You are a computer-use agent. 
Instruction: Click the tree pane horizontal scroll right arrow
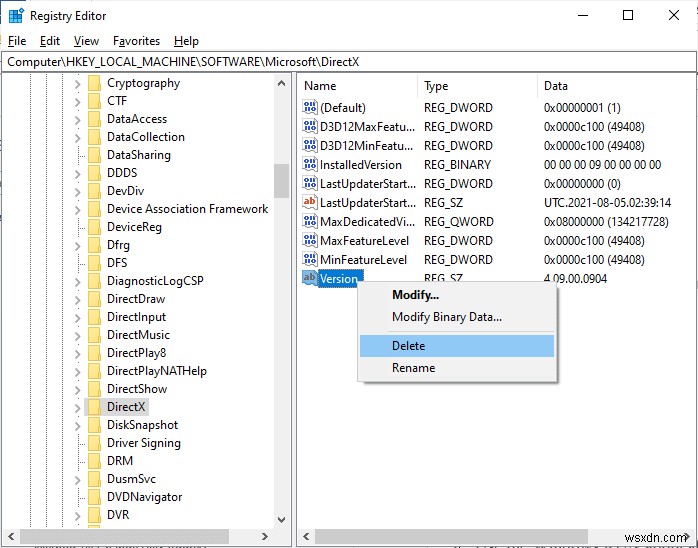[265, 536]
